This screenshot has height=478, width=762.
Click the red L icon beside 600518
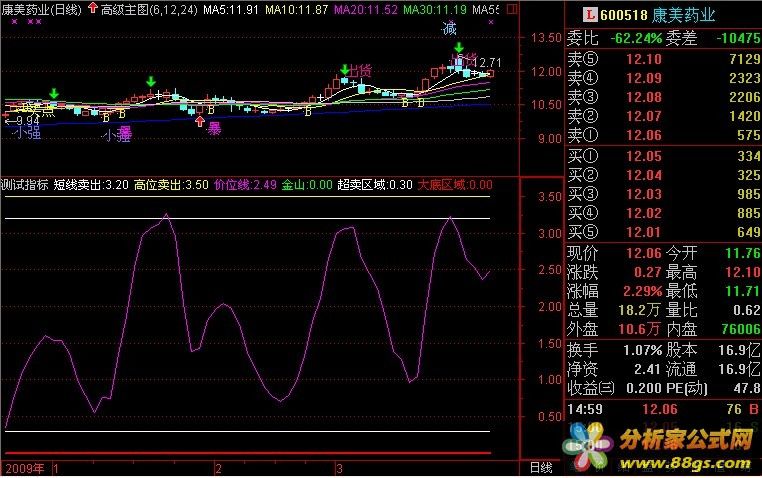coord(590,15)
